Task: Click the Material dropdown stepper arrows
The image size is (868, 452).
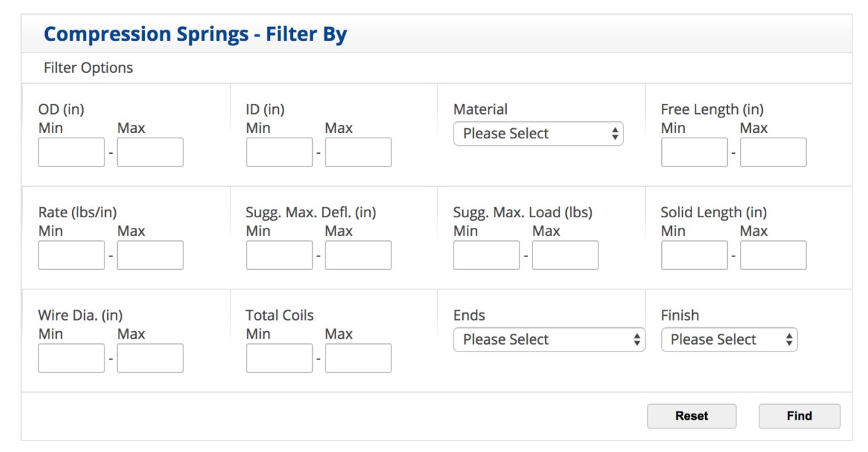Action: (x=615, y=134)
